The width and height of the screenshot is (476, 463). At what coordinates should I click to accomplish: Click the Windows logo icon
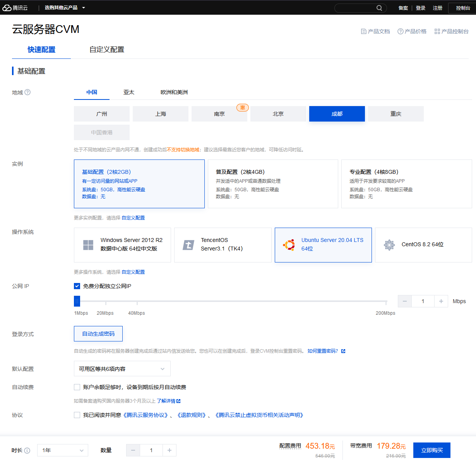88,245
